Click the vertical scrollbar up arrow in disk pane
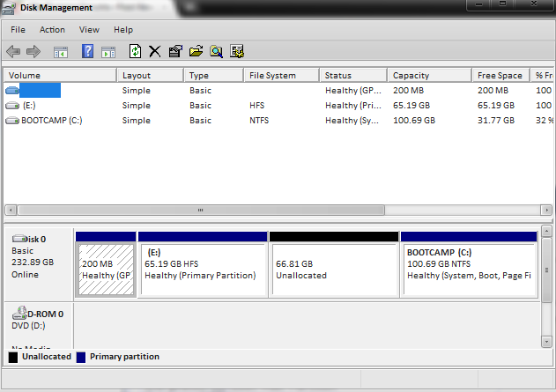Viewport: 556px width, 392px height. click(546, 232)
